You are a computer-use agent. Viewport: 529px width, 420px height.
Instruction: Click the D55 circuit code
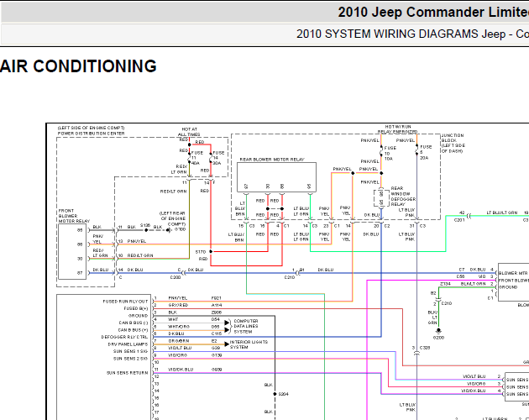click(x=216, y=327)
